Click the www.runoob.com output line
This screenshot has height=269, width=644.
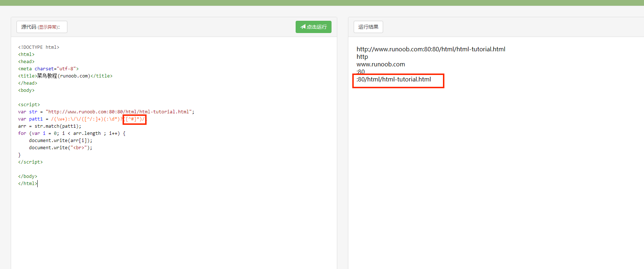pos(381,64)
